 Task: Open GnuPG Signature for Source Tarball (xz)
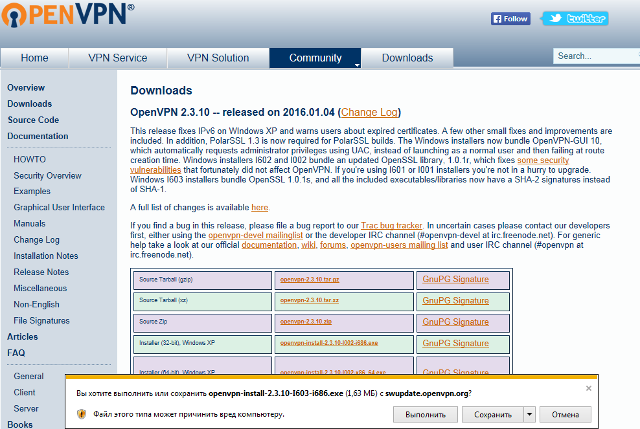[456, 300]
